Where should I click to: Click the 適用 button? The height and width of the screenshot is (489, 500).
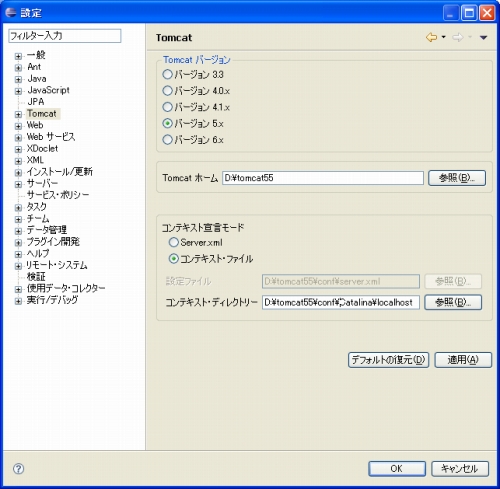463,360
